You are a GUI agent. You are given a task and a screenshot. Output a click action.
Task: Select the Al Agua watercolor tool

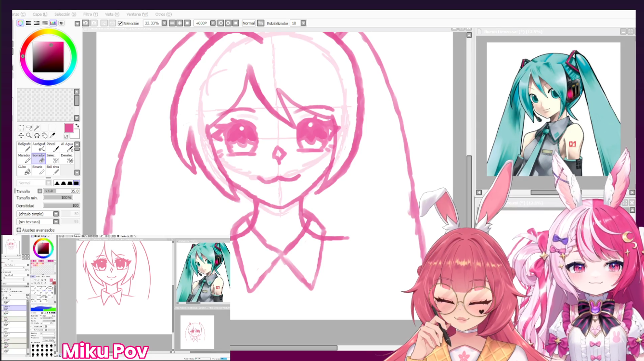pyautogui.click(x=68, y=147)
